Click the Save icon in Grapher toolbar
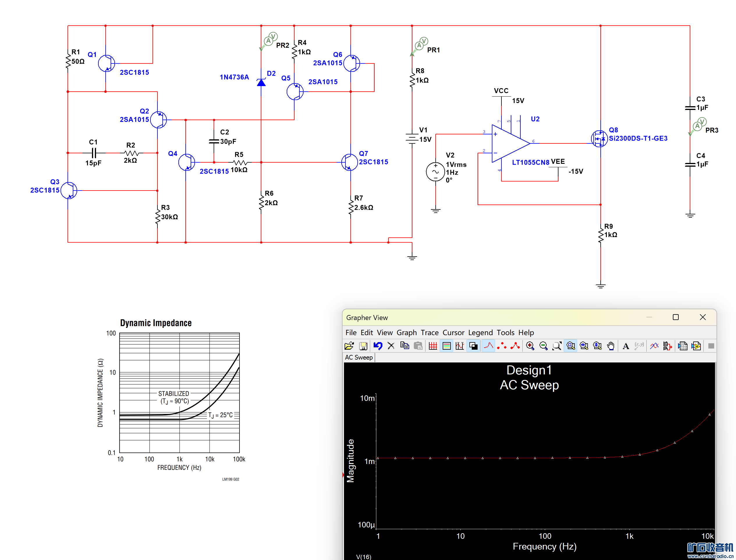Viewport: 736px width, 560px height. 363,346
